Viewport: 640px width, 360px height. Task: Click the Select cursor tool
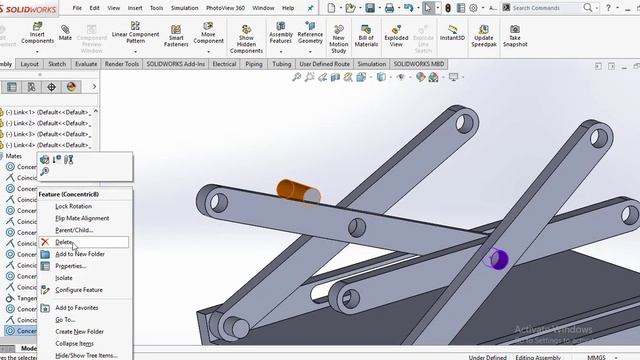click(x=427, y=8)
